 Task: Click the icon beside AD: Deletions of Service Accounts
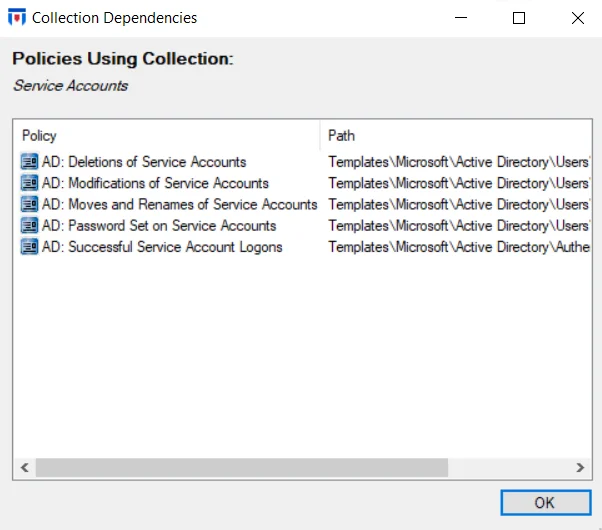point(29,162)
